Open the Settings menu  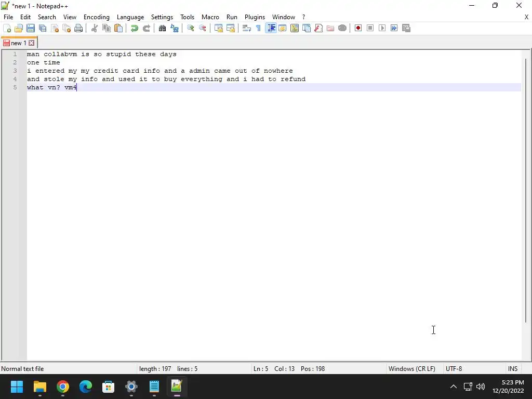(162, 17)
